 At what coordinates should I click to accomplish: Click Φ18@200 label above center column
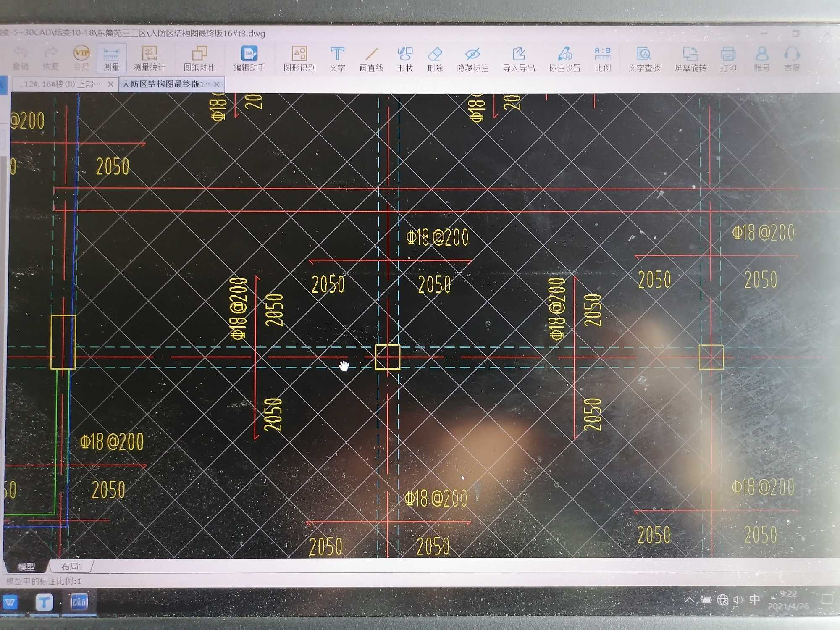tap(437, 238)
